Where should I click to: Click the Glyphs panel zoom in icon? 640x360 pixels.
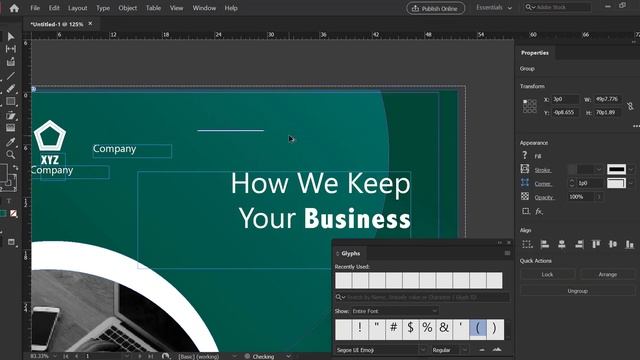pos(497,350)
